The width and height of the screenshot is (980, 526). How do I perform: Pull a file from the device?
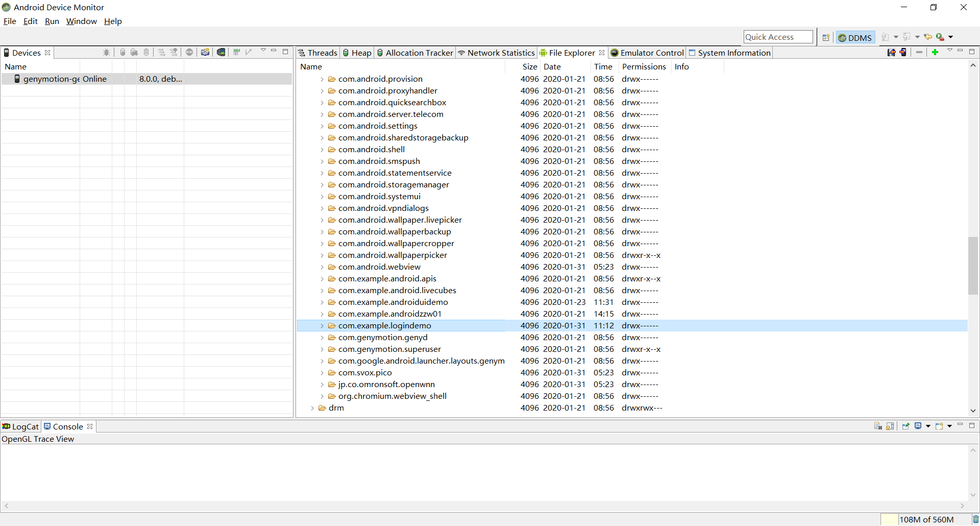(891, 52)
